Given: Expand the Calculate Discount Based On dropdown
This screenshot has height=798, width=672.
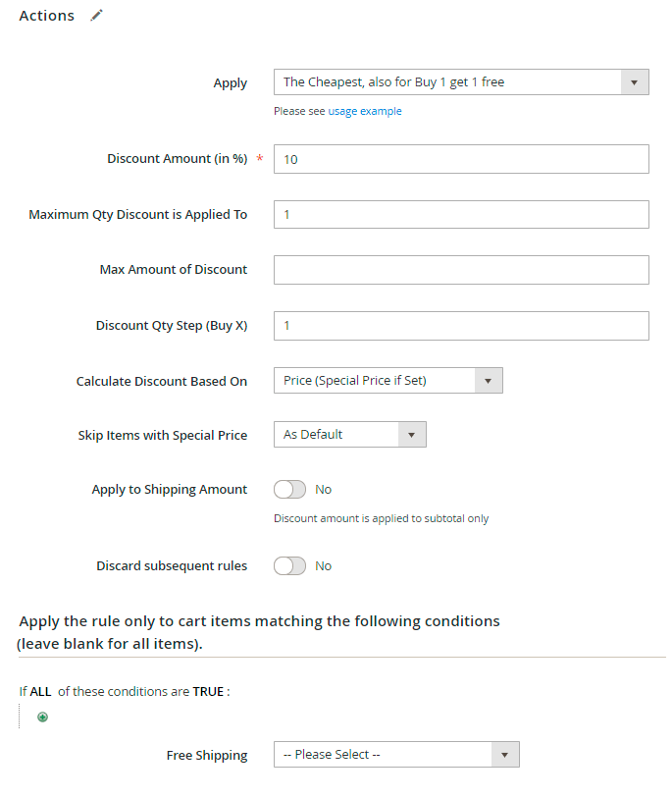Looking at the screenshot, I should 388,381.
